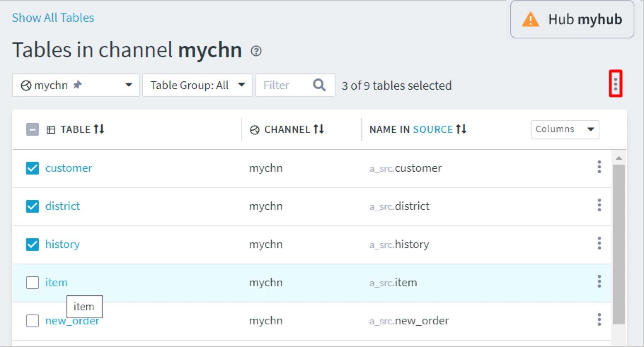The height and width of the screenshot is (347, 644).
Task: Click the table list vertical scrollbar
Action: pos(619,244)
